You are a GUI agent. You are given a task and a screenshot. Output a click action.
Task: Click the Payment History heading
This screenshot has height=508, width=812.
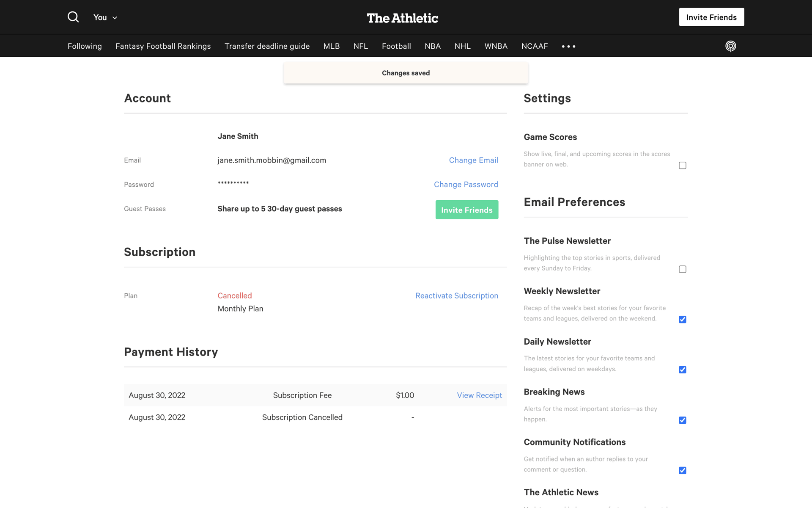click(x=171, y=352)
